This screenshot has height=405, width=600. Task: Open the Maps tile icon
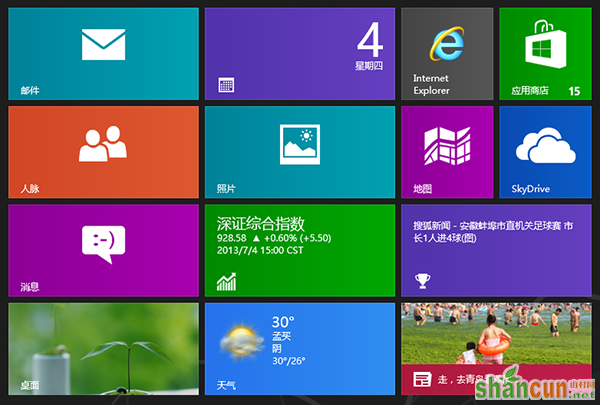(x=447, y=146)
